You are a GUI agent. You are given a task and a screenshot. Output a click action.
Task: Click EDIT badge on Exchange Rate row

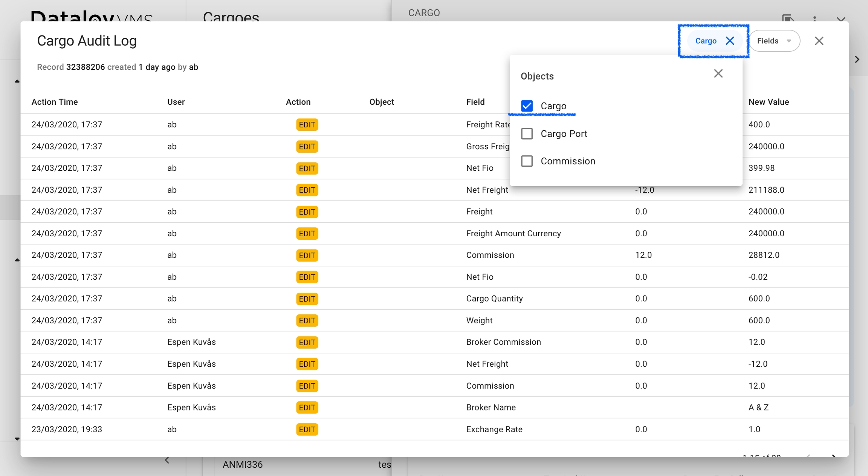click(307, 429)
